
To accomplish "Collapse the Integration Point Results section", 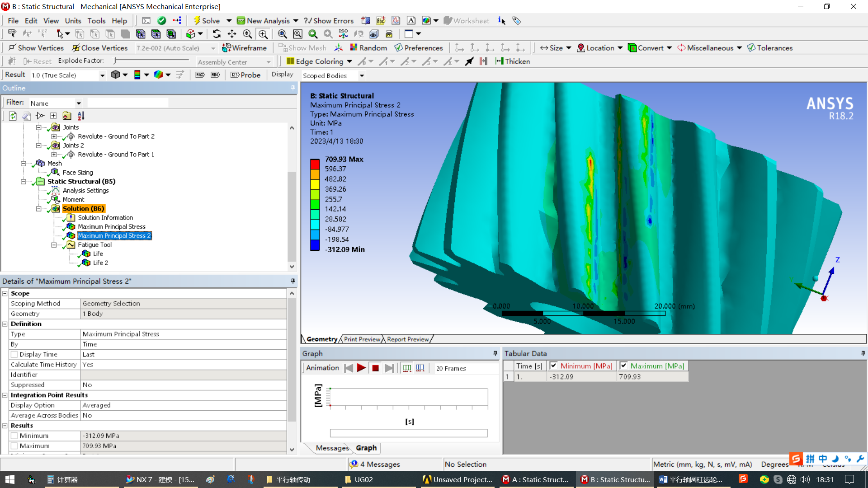I will click(5, 395).
